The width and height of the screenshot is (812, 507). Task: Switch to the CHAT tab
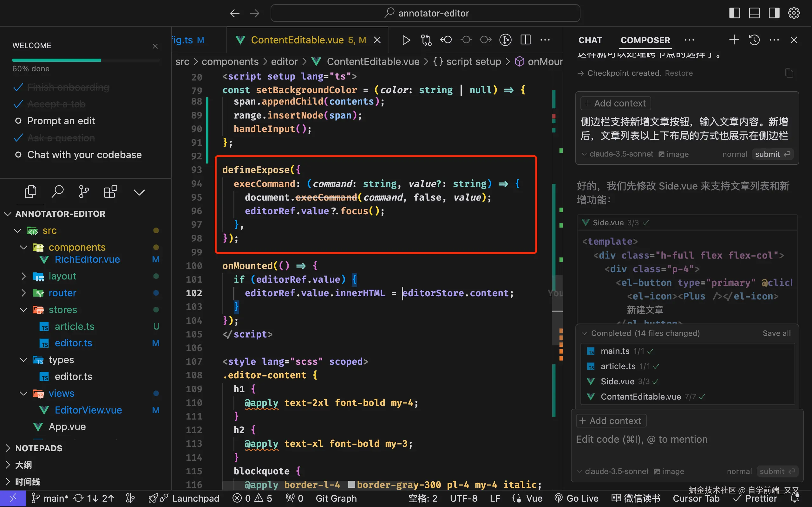[590, 40]
